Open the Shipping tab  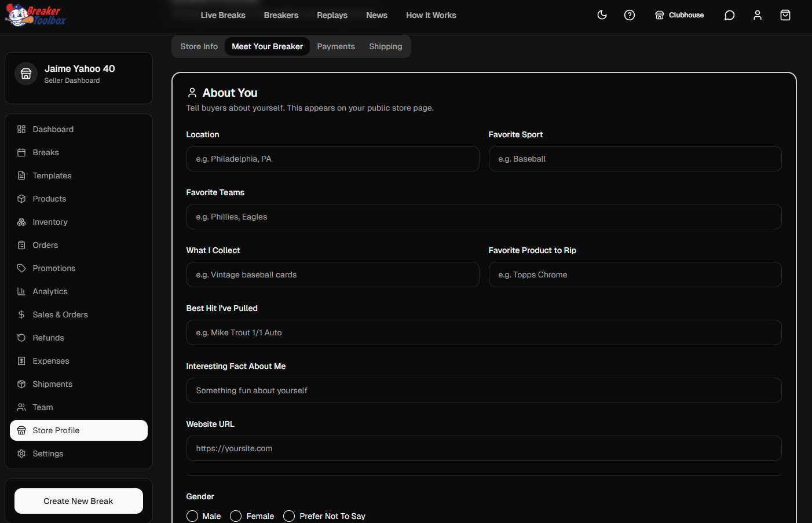coord(386,46)
